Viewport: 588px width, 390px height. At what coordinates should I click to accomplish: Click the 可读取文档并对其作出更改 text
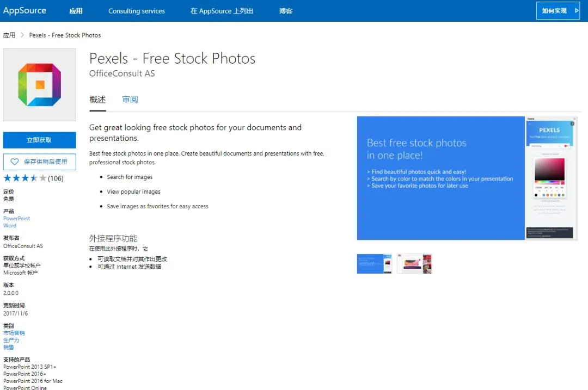[132, 259]
